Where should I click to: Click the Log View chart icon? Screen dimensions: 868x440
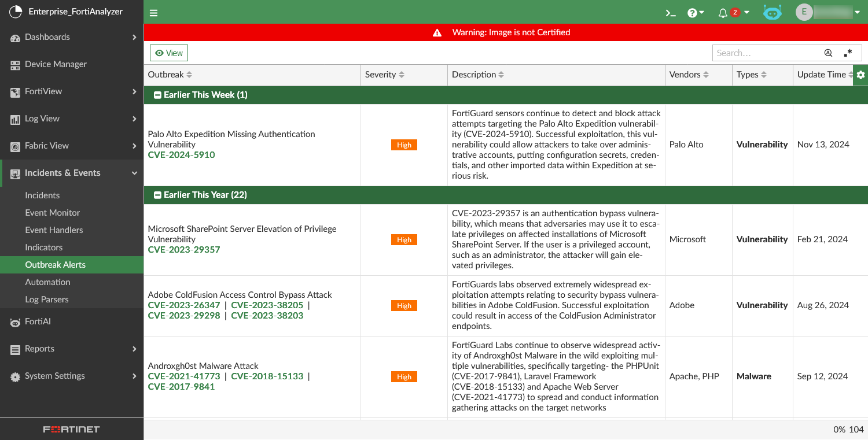pos(15,119)
